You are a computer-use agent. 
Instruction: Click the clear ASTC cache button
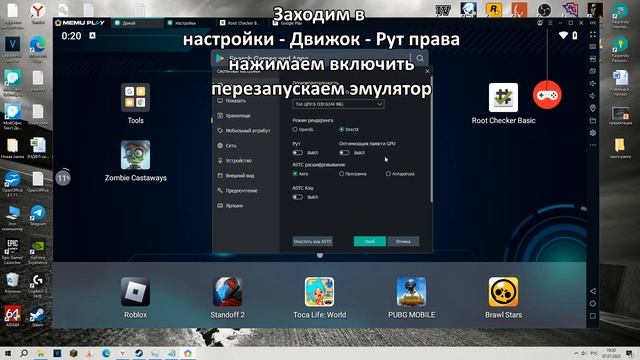pos(313,242)
